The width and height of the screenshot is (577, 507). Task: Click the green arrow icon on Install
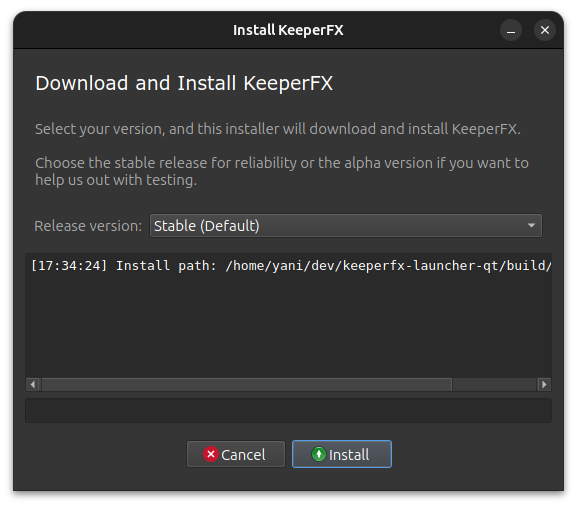coord(319,454)
